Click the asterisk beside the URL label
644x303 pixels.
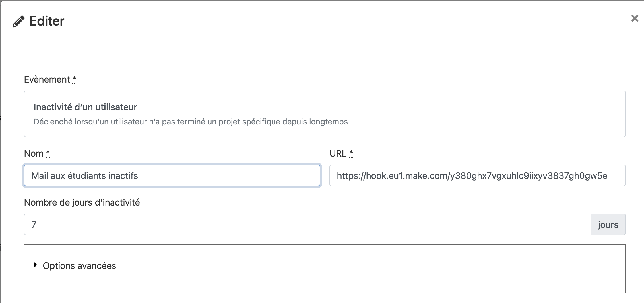click(x=351, y=152)
